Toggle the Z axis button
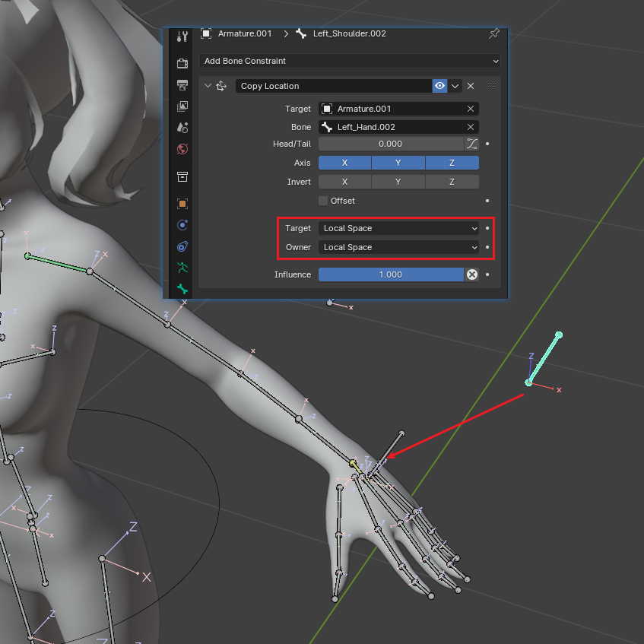 click(x=452, y=163)
